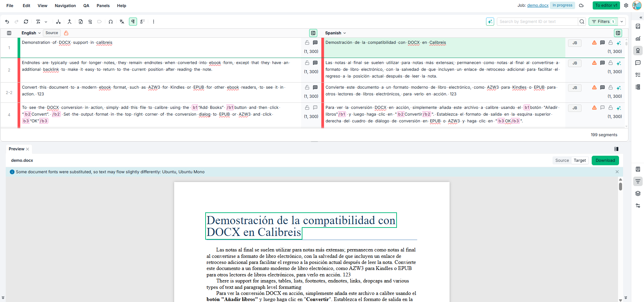Open the Panels menu
The height and width of the screenshot is (302, 644).
pyautogui.click(x=103, y=6)
